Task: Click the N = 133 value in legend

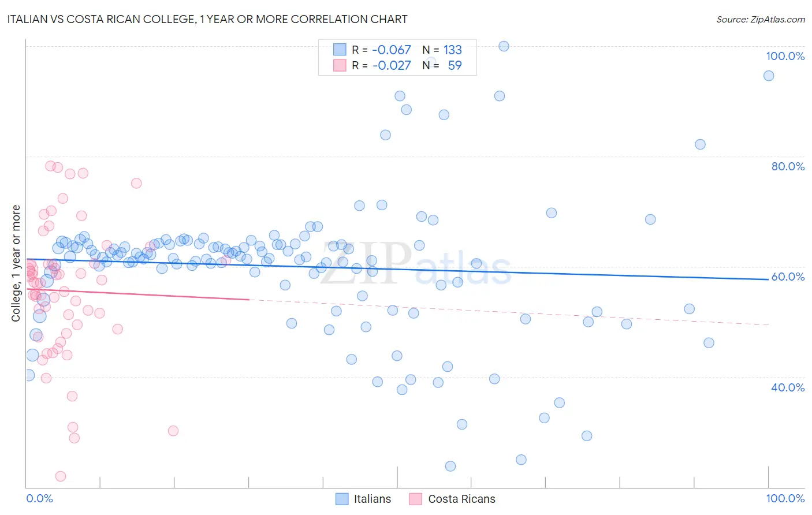Action: point(442,50)
